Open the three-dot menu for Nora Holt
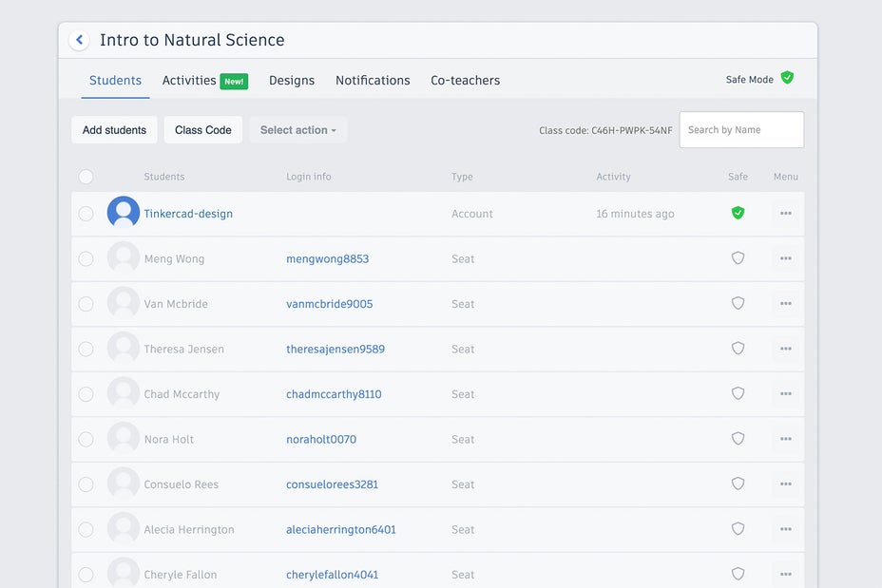This screenshot has width=882, height=588. tap(786, 439)
